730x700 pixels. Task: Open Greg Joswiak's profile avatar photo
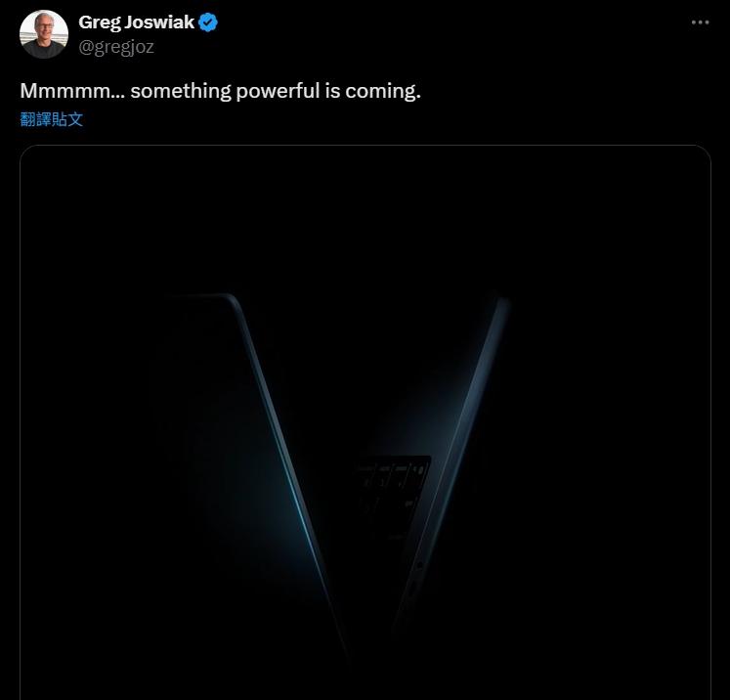pyautogui.click(x=44, y=34)
